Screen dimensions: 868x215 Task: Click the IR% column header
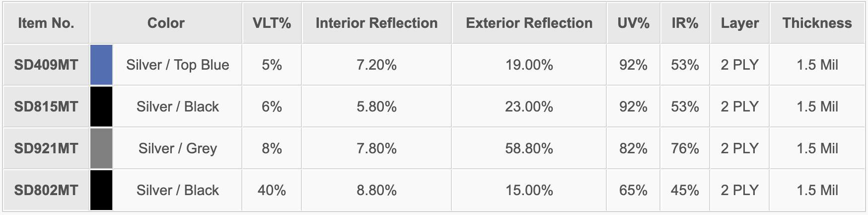point(685,23)
